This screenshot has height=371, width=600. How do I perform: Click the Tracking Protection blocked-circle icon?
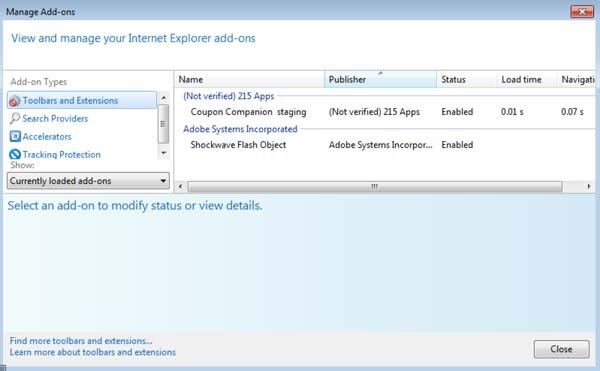click(x=15, y=154)
